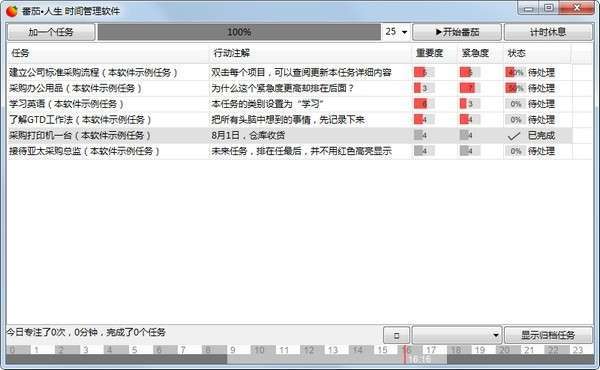Click hour 16 marker on the timeline
The image size is (600, 370).
pyautogui.click(x=406, y=350)
